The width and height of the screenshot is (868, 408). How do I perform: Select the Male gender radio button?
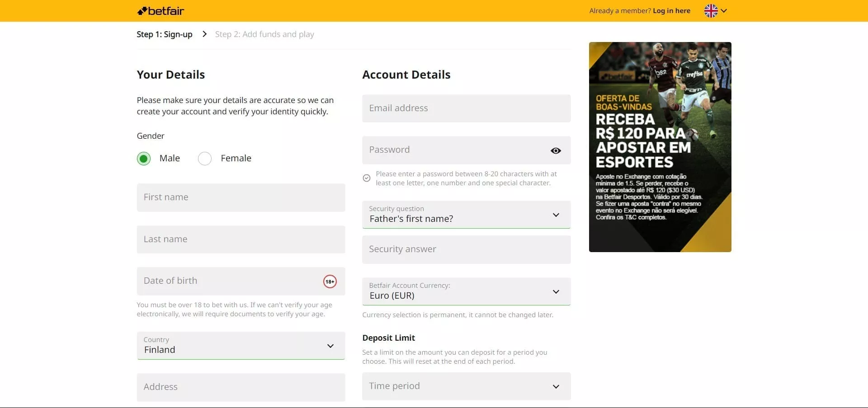pyautogui.click(x=144, y=159)
